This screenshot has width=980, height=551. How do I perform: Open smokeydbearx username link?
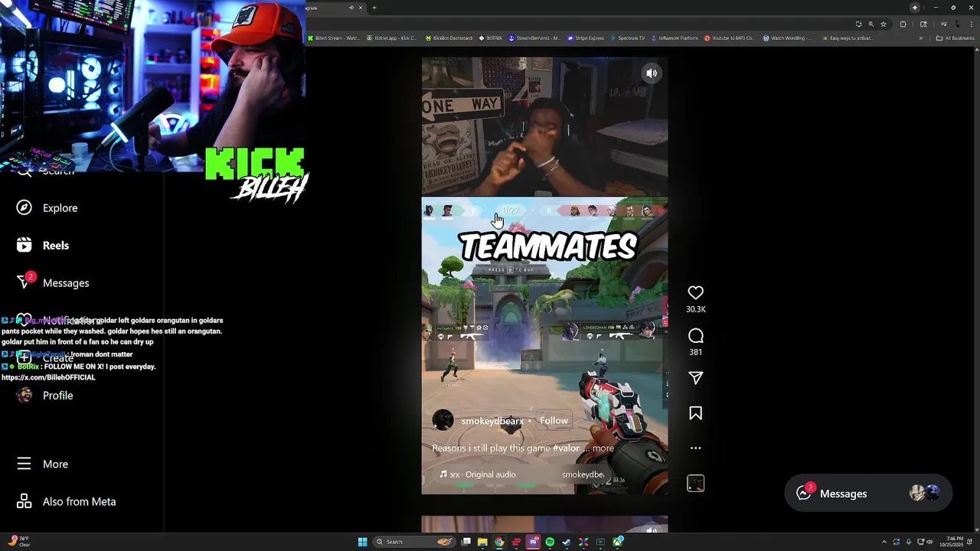click(x=492, y=421)
